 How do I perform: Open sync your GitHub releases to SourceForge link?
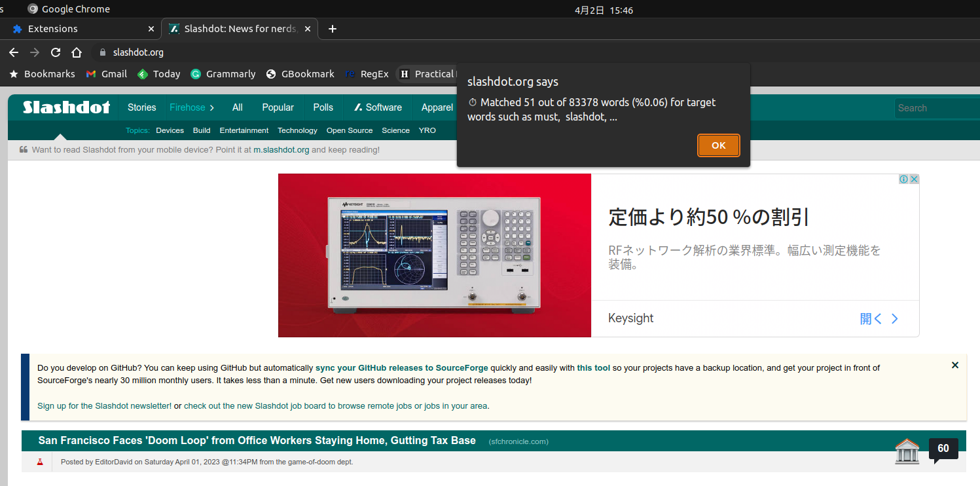point(402,368)
